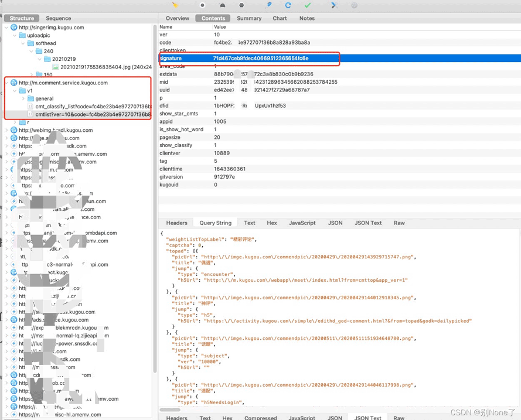Toggle throttling with the turtle icon
This screenshot has width=521, height=420.
pyautogui.click(x=222, y=5)
